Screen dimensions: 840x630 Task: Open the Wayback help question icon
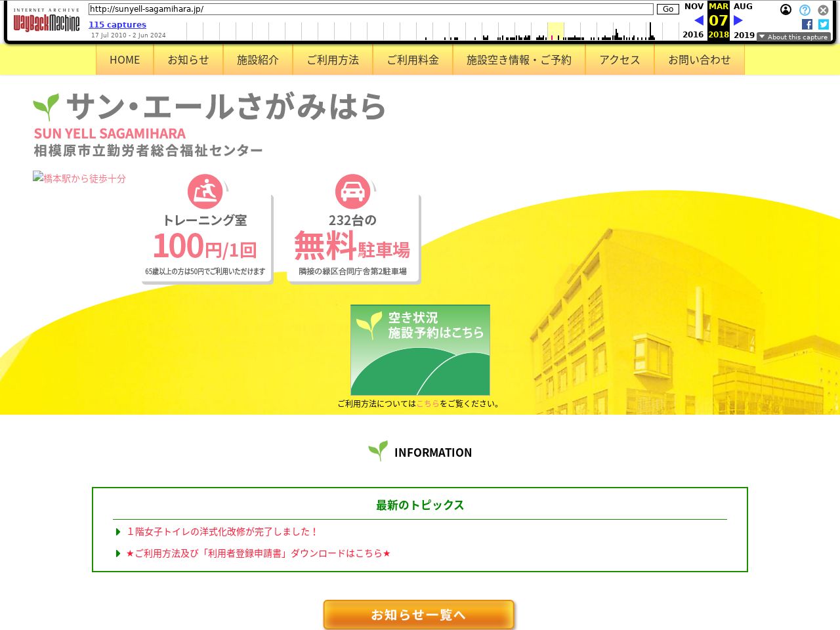pos(805,10)
